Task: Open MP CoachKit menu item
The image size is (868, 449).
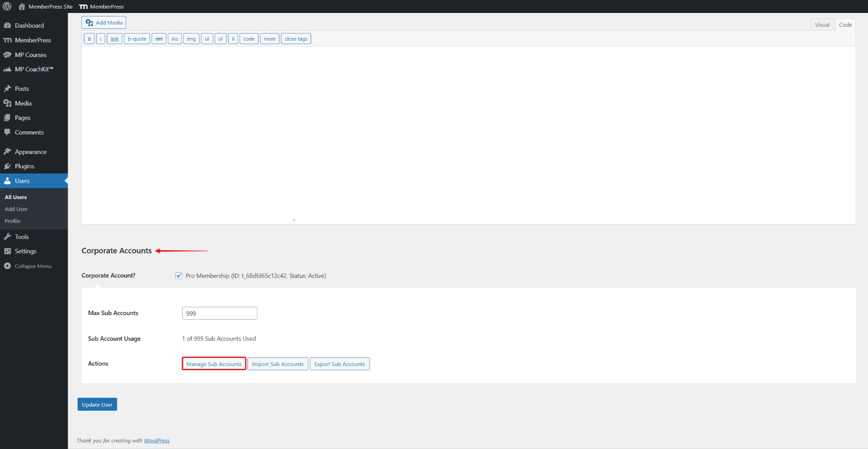Action: [x=34, y=69]
